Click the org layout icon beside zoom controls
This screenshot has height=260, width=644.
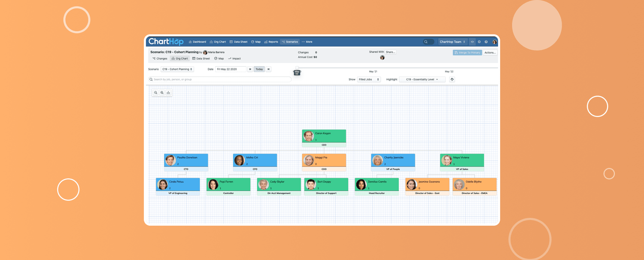(168, 93)
